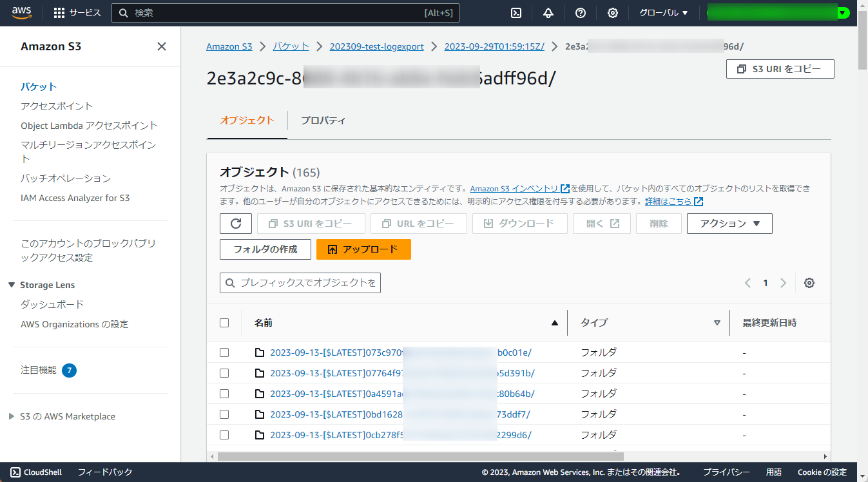Select all objects with the header checkbox

(224, 323)
